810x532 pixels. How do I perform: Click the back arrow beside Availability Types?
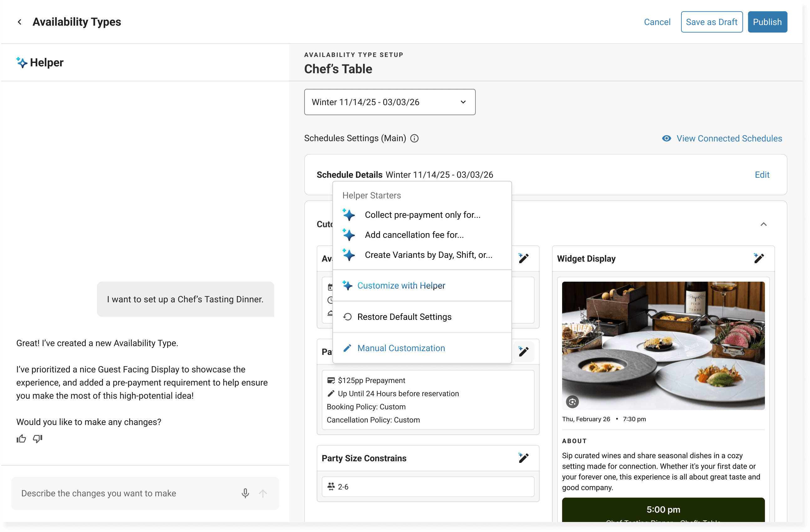coord(19,22)
